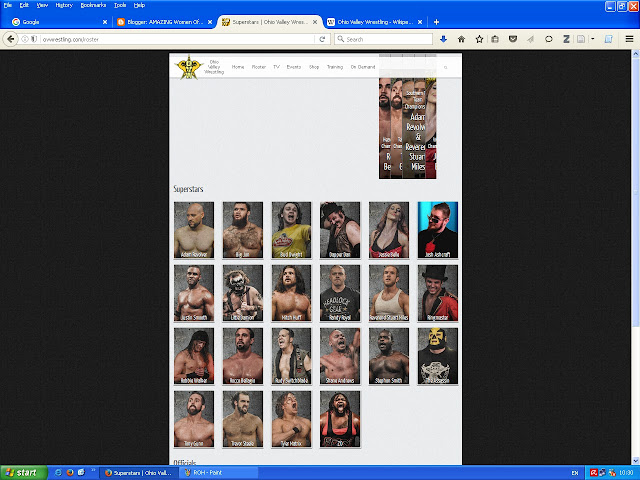The image size is (640, 480).
Task: Show bookmarks list clipboard icon
Action: tap(495, 39)
